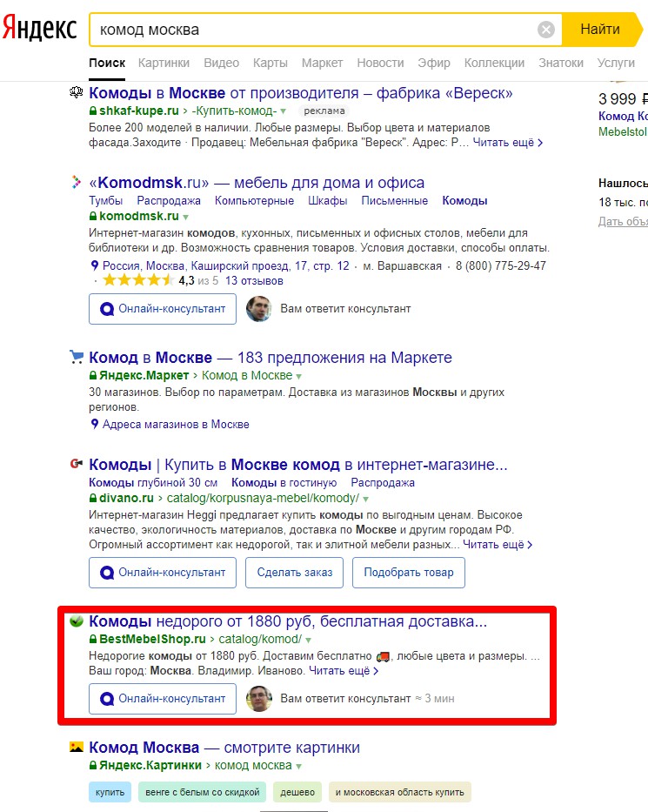The width and height of the screenshot is (648, 812).
Task: Open dropdown arrow after Комод в Москве
Action: click(298, 377)
